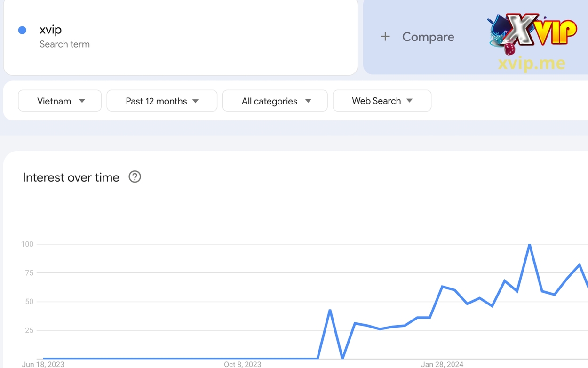The image size is (588, 368).
Task: Expand the Past 12 months time range
Action: 162,101
